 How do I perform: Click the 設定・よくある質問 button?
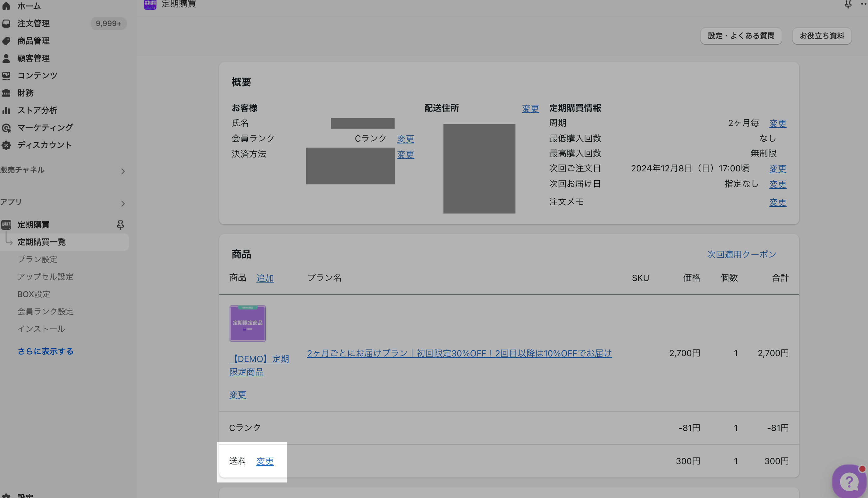(x=741, y=36)
